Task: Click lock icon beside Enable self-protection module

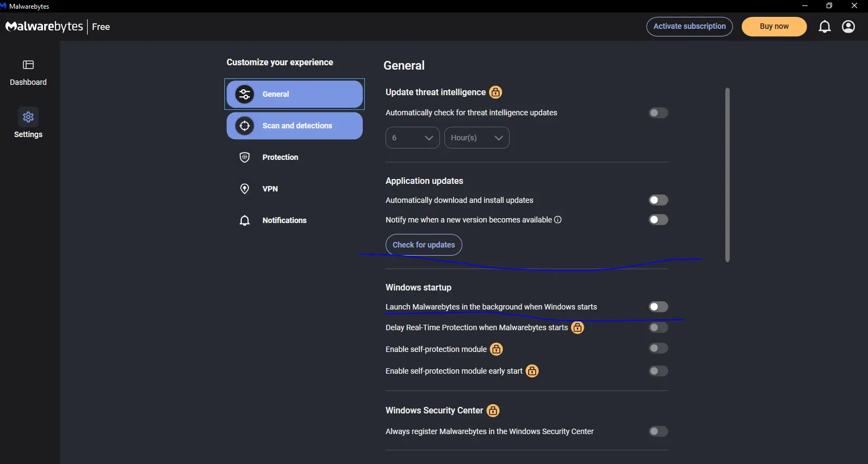Action: pos(496,349)
